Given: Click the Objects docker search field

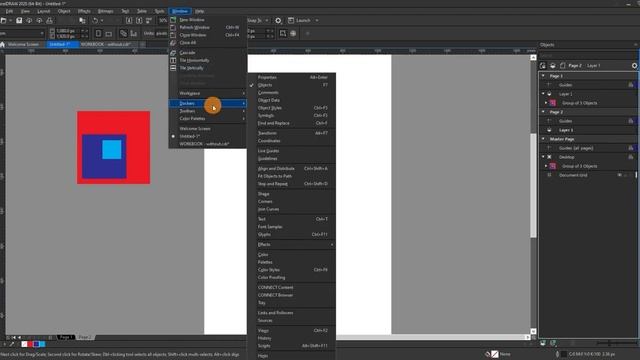Looking at the screenshot, I should click(x=587, y=55).
